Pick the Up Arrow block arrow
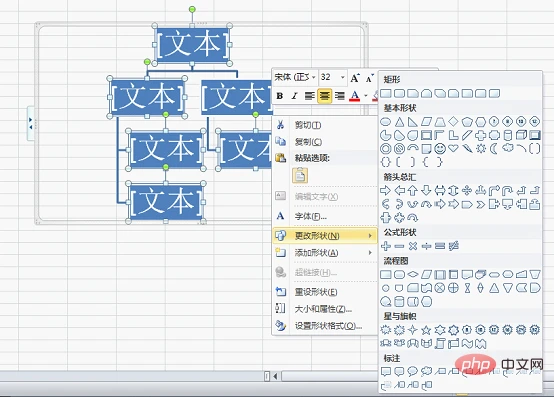 [x=413, y=191]
